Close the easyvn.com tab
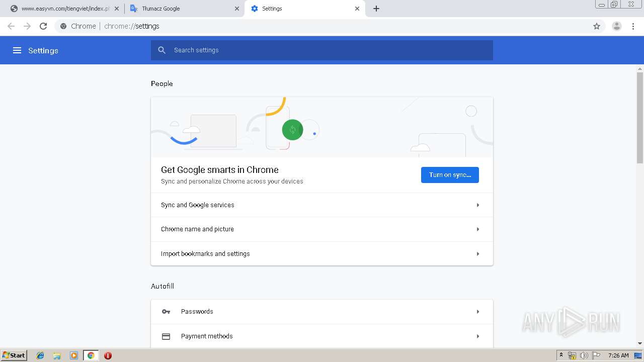Image resolution: width=644 pixels, height=362 pixels. tap(117, 9)
